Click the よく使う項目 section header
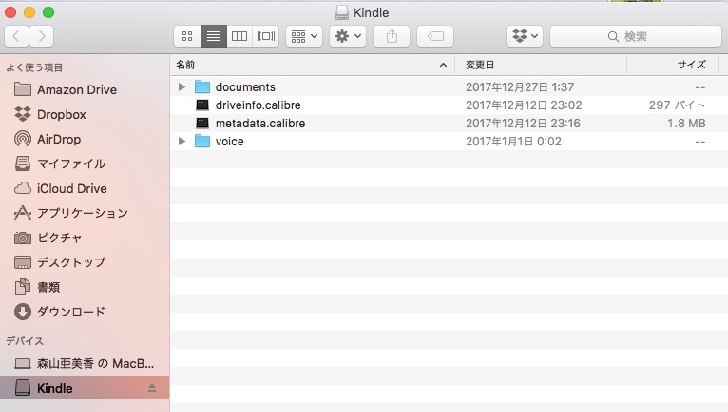The width and height of the screenshot is (728, 412). click(x=35, y=67)
